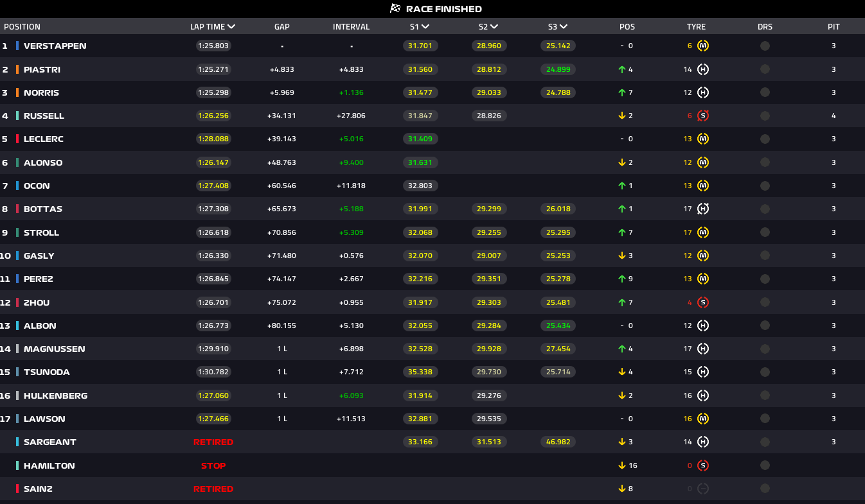The width and height of the screenshot is (865, 504).
Task: Click Alonso's medium tyre icon
Action: [703, 162]
